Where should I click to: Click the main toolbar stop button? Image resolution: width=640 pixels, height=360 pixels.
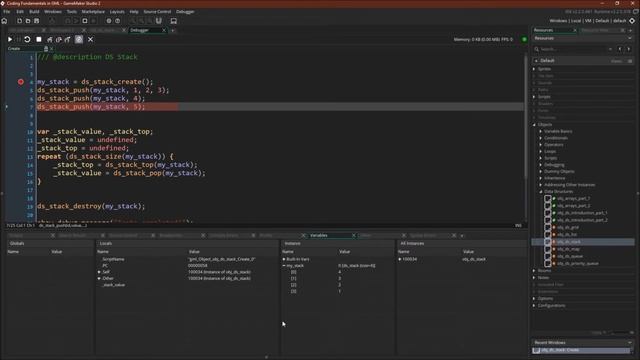tap(85, 21)
